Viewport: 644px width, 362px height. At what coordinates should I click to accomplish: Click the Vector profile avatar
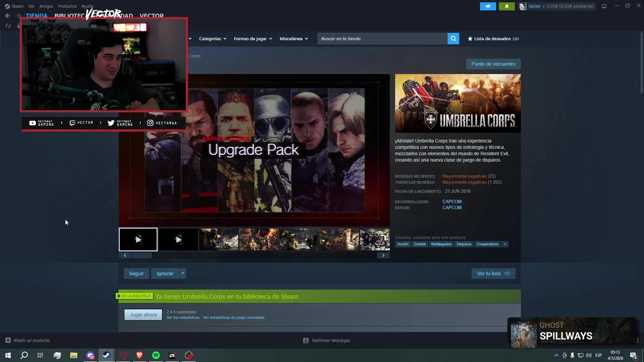[522, 7]
